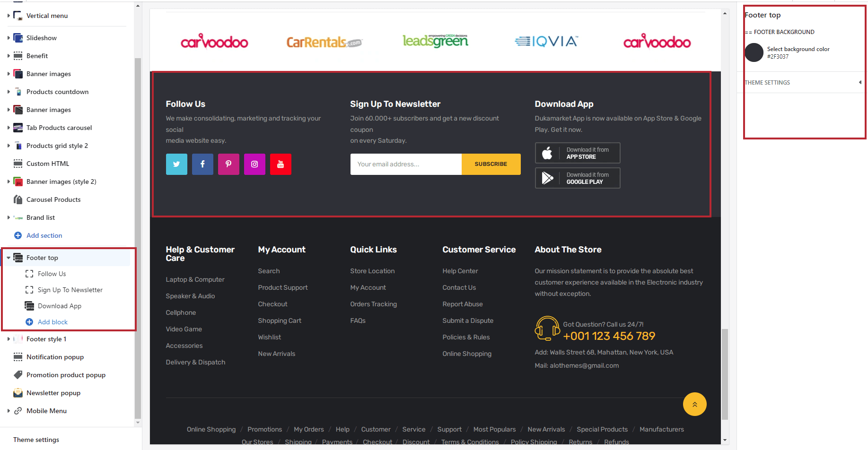Click the Twitter social icon
The image size is (868, 450).
click(x=176, y=164)
